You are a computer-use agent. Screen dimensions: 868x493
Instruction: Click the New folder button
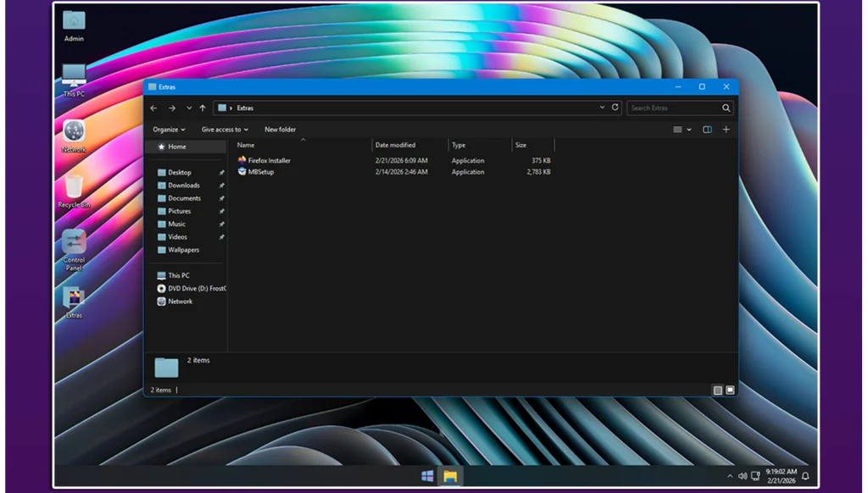(280, 130)
